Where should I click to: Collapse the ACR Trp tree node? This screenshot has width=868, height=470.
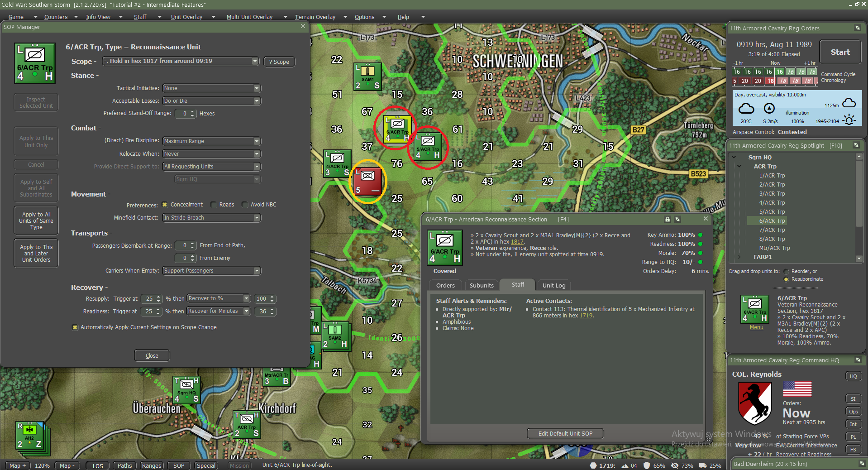(739, 167)
